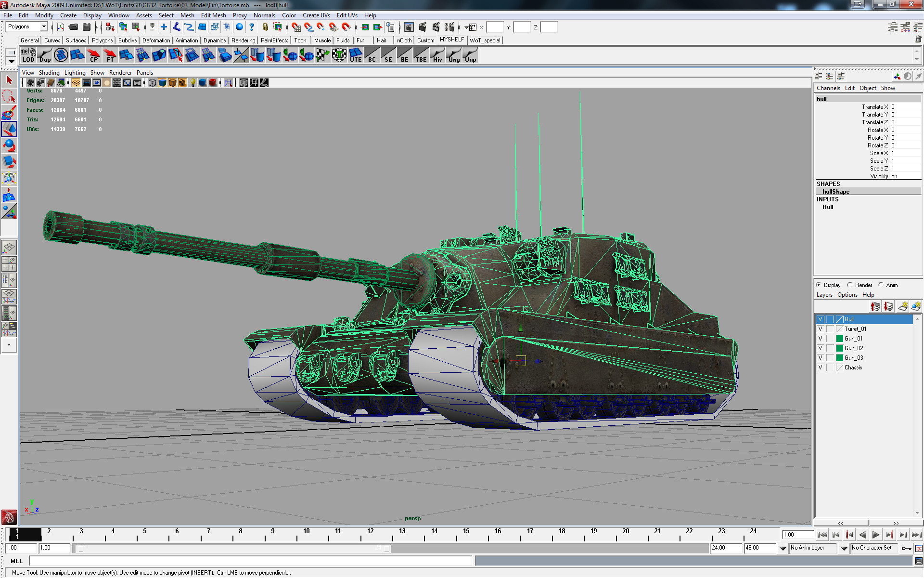This screenshot has width=924, height=578.
Task: Click the Display radio button
Action: (819, 284)
